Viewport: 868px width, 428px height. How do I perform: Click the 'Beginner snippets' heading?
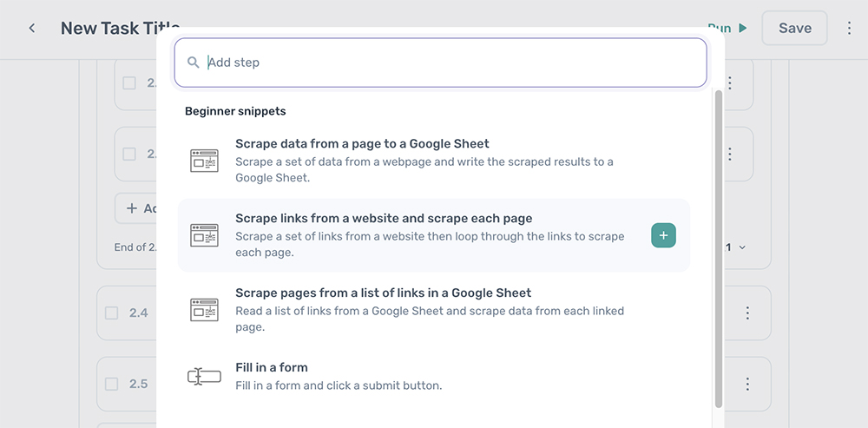pos(235,111)
